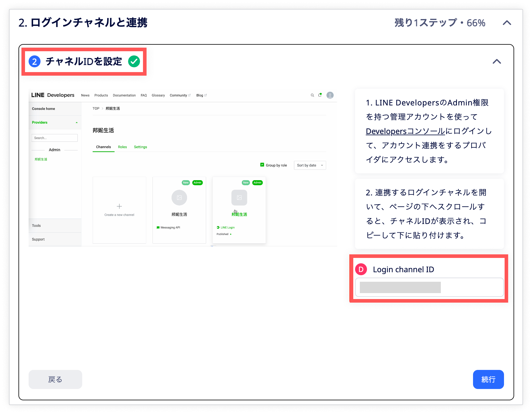The height and width of the screenshot is (414, 532).
Task: Click the Messaging API label icon
Action: coord(158,228)
